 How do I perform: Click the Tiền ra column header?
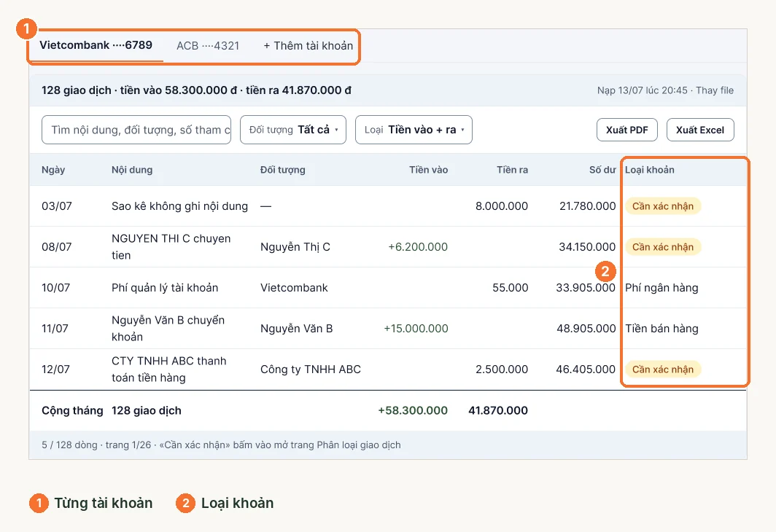coord(512,170)
